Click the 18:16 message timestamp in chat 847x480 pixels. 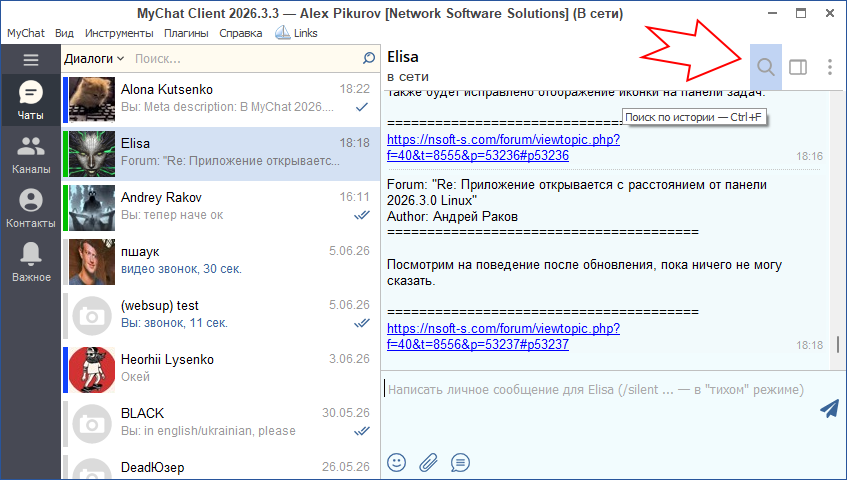809,156
